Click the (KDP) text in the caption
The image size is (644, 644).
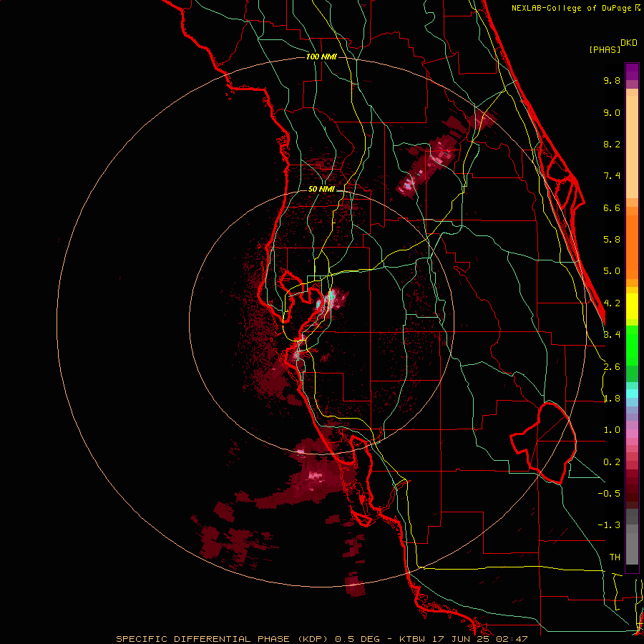[313, 639]
